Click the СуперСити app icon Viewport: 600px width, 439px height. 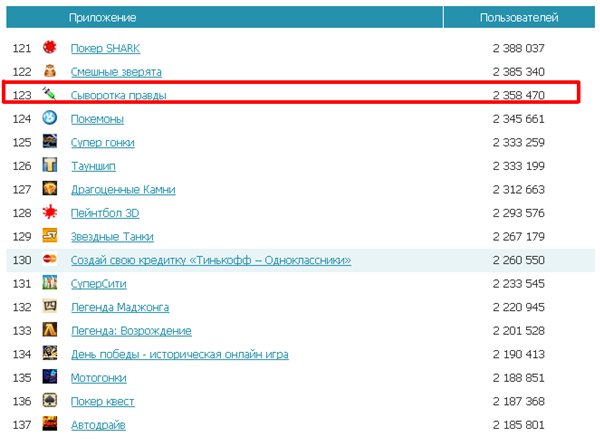point(50,283)
